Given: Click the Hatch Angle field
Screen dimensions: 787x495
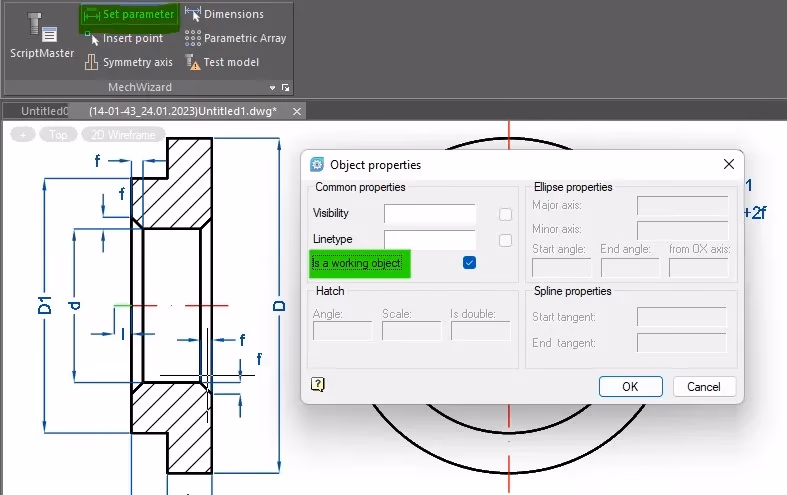Looking at the screenshot, I should (342, 331).
